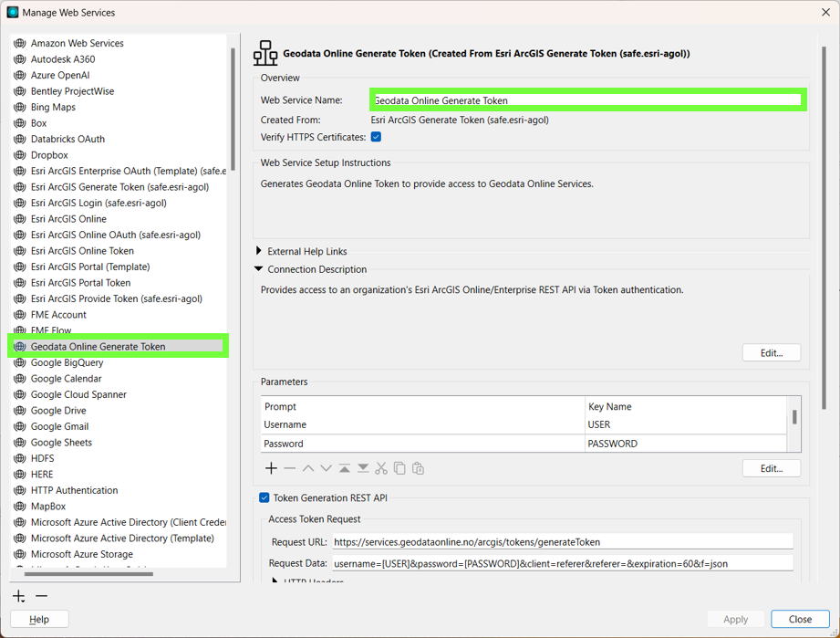The height and width of the screenshot is (638, 840).
Task: Move parameter up with the up arrow
Action: point(308,468)
